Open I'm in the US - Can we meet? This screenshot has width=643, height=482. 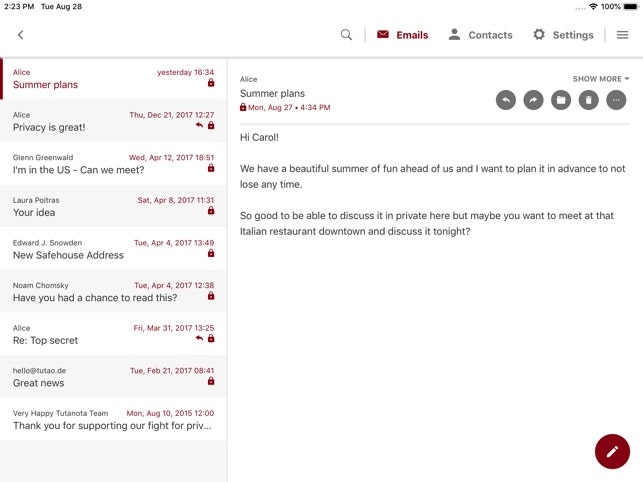click(x=114, y=164)
